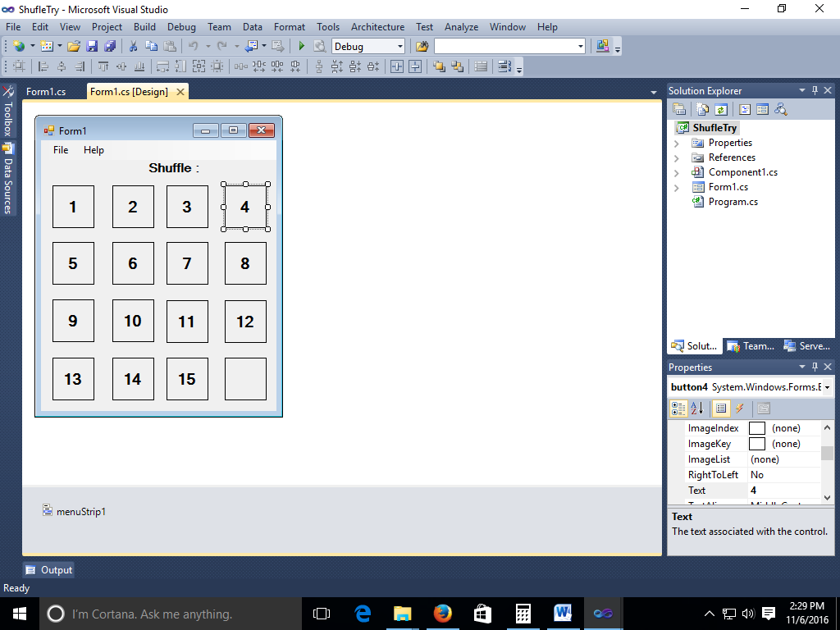Open the Architecture menu
The height and width of the screenshot is (630, 840).
tap(377, 27)
